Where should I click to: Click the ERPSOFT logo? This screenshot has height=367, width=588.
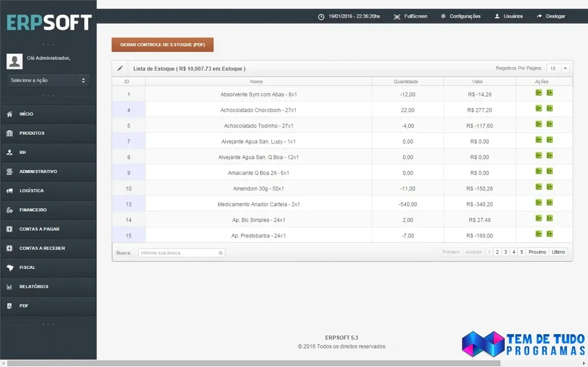[x=49, y=23]
